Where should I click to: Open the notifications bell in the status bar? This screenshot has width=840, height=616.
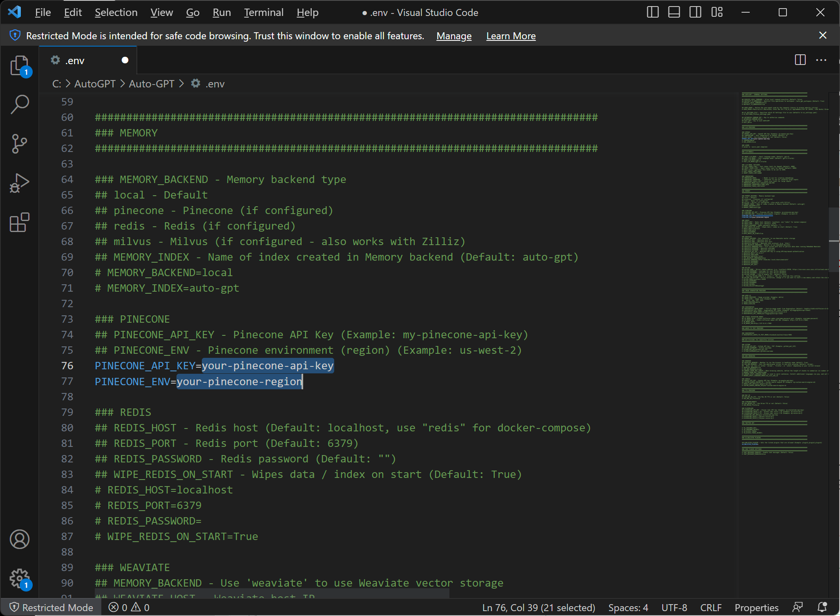pyautogui.click(x=822, y=607)
